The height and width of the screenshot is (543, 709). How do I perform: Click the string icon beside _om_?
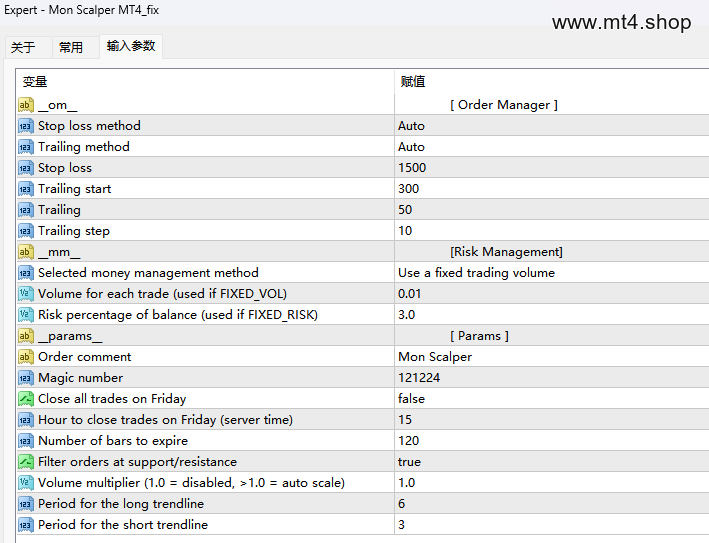point(26,105)
